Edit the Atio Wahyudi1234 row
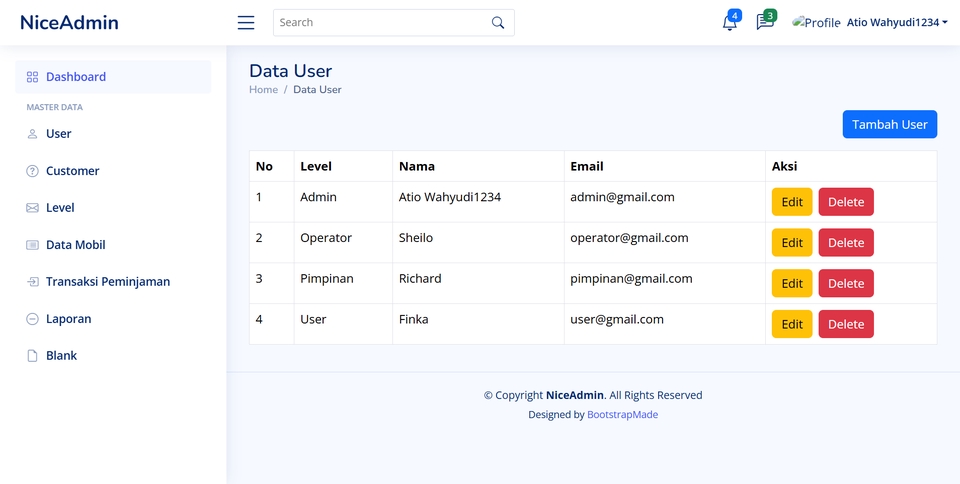This screenshot has height=484, width=960. pyautogui.click(x=792, y=202)
